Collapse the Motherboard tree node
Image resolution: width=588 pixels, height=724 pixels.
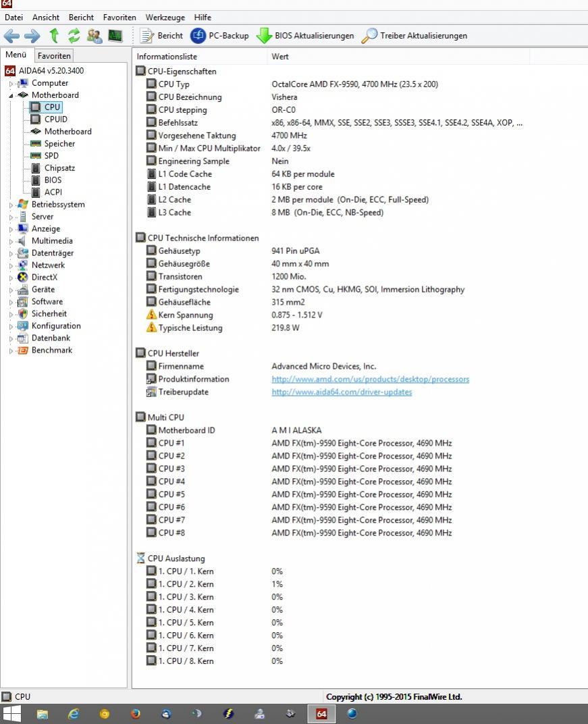point(11,96)
